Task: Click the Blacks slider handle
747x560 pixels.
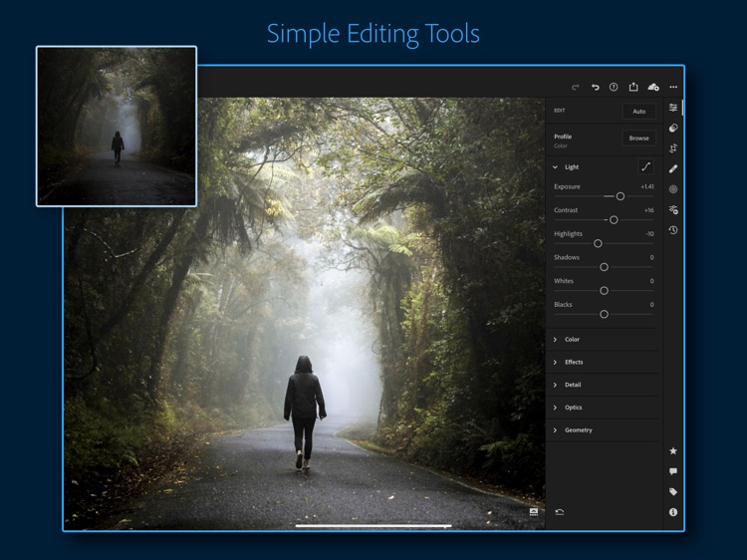Action: tap(605, 314)
